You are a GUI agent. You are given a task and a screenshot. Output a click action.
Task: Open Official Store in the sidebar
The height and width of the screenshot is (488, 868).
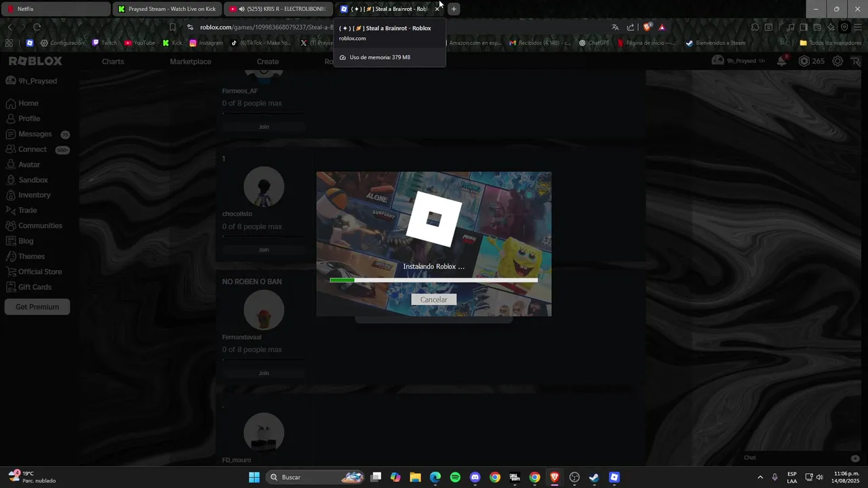[x=34, y=272]
